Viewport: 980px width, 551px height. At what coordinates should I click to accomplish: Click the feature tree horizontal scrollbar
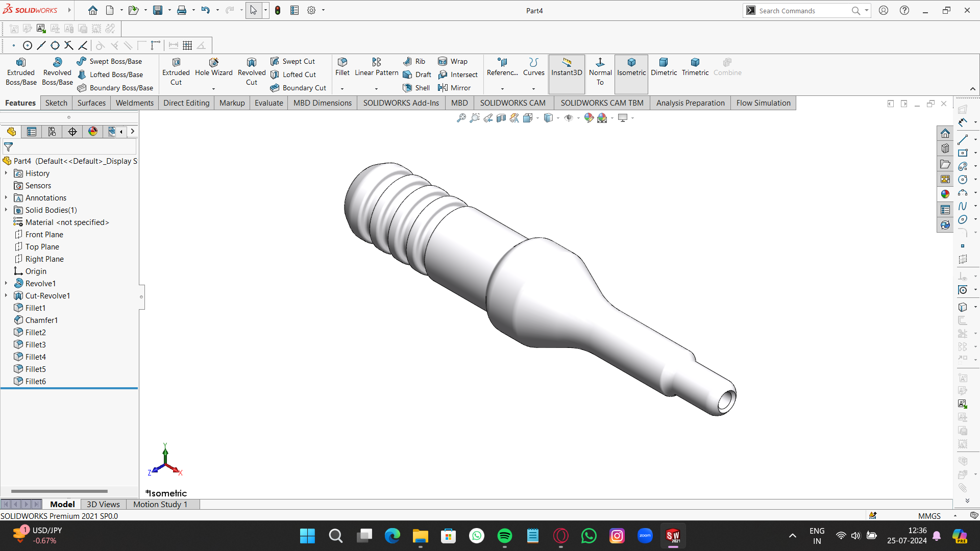[x=59, y=491]
